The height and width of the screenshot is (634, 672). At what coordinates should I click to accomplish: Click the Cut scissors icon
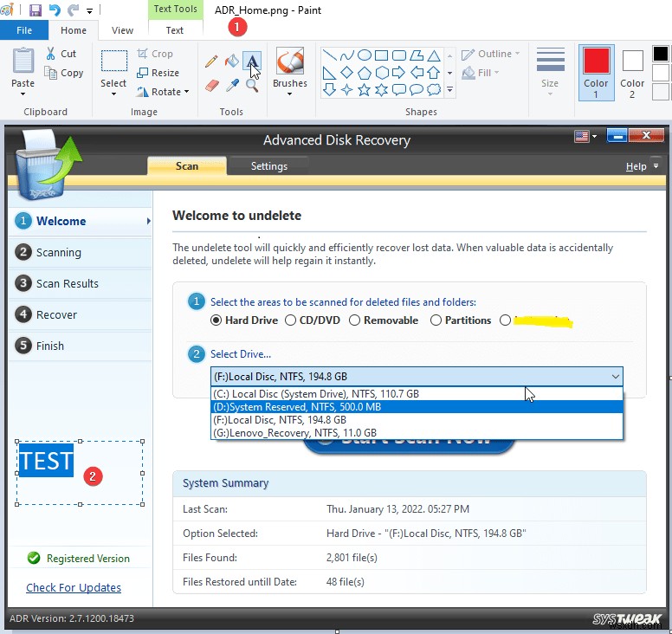(x=50, y=54)
